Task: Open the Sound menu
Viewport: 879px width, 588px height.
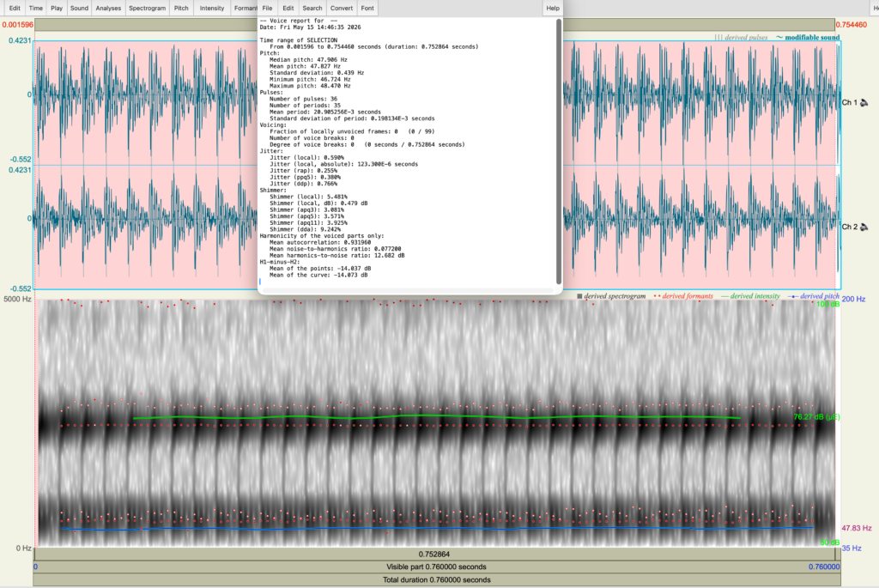Action: pos(79,8)
